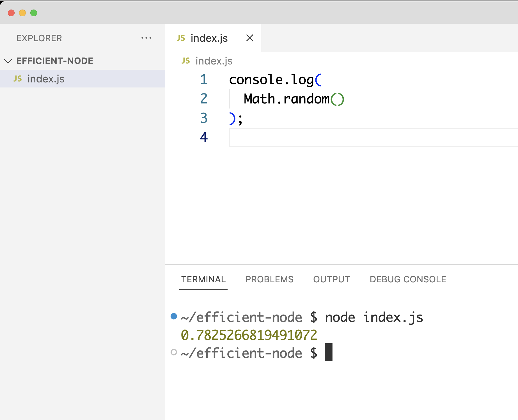Toggle the EFFICIENT-NODE workspace disclosure arrow
This screenshot has width=518, height=420.
pos(8,61)
